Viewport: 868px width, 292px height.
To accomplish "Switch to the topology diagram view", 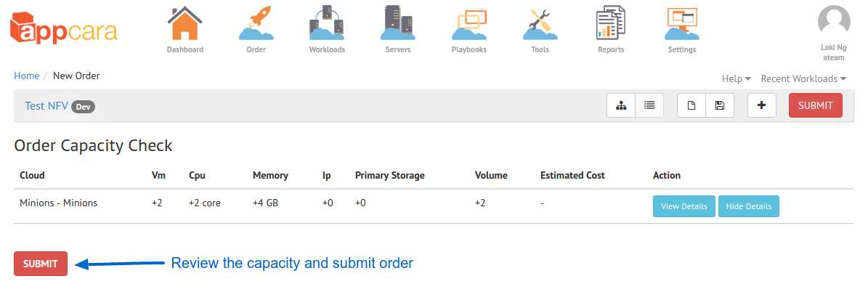I will click(x=621, y=105).
